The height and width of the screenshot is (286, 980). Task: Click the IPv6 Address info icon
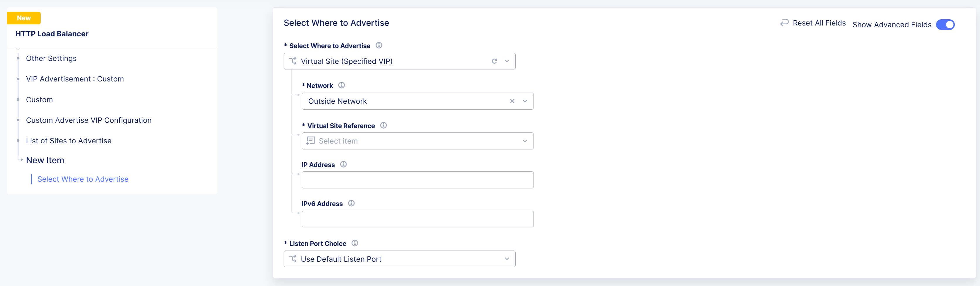point(351,203)
